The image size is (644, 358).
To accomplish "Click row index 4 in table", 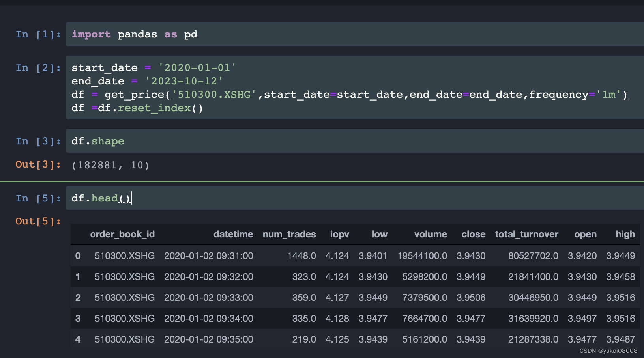I will 78,339.
